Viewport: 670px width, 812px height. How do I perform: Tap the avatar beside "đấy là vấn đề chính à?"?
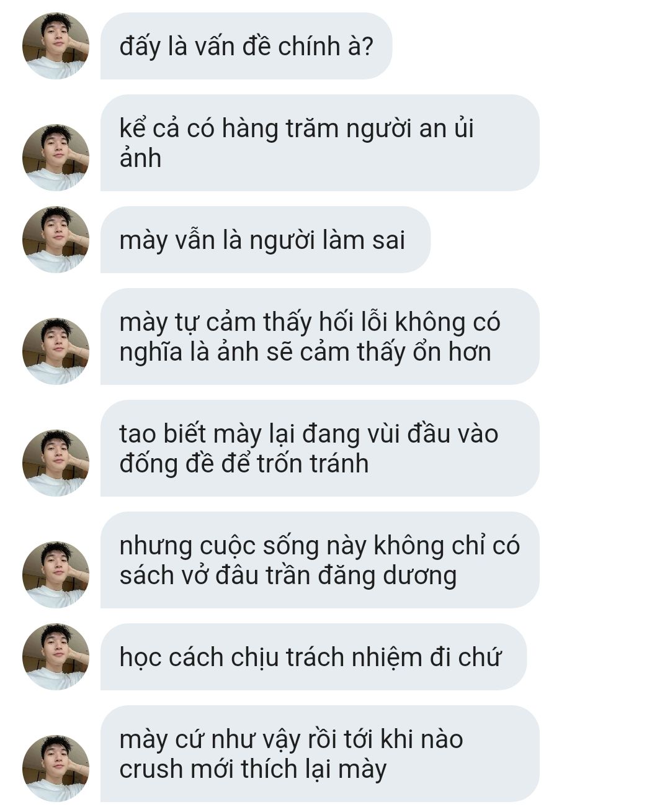tap(56, 46)
